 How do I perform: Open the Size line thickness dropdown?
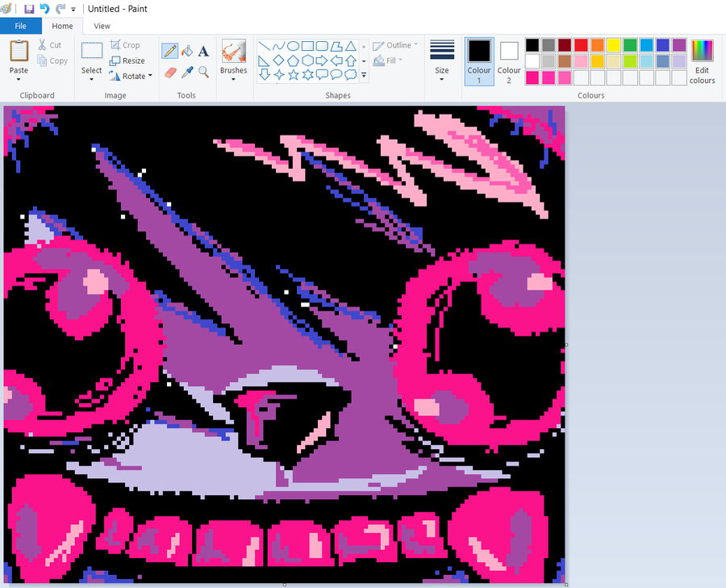(x=442, y=61)
